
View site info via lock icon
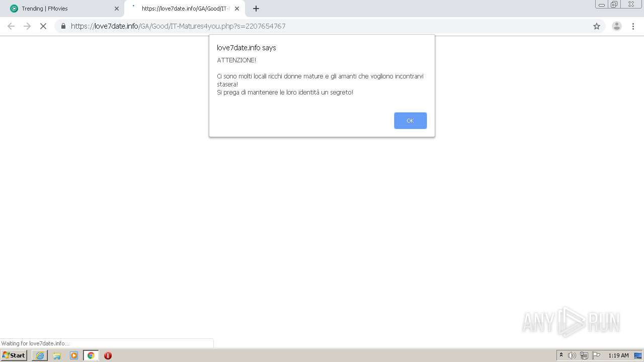click(x=63, y=26)
